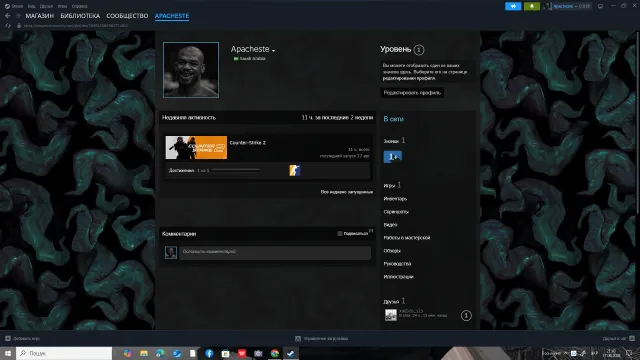Click the Saudi Arabia flag icon
The width and height of the screenshot is (640, 360).
pos(236,59)
